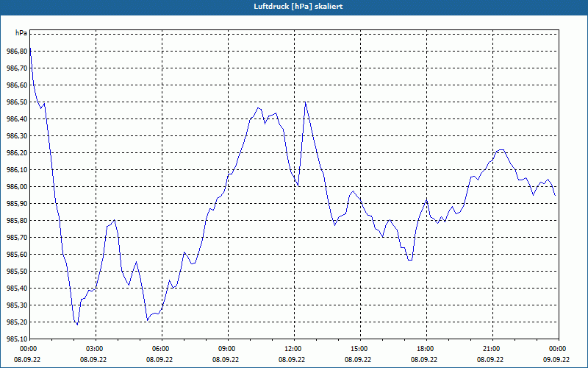Click the 09:00 label on the time axis

(228, 349)
